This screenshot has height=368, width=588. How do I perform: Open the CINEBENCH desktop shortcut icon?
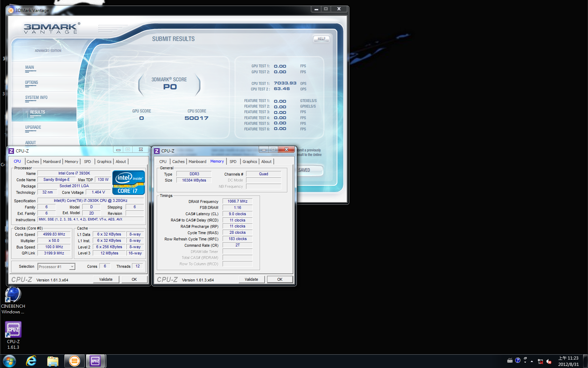click(x=13, y=295)
